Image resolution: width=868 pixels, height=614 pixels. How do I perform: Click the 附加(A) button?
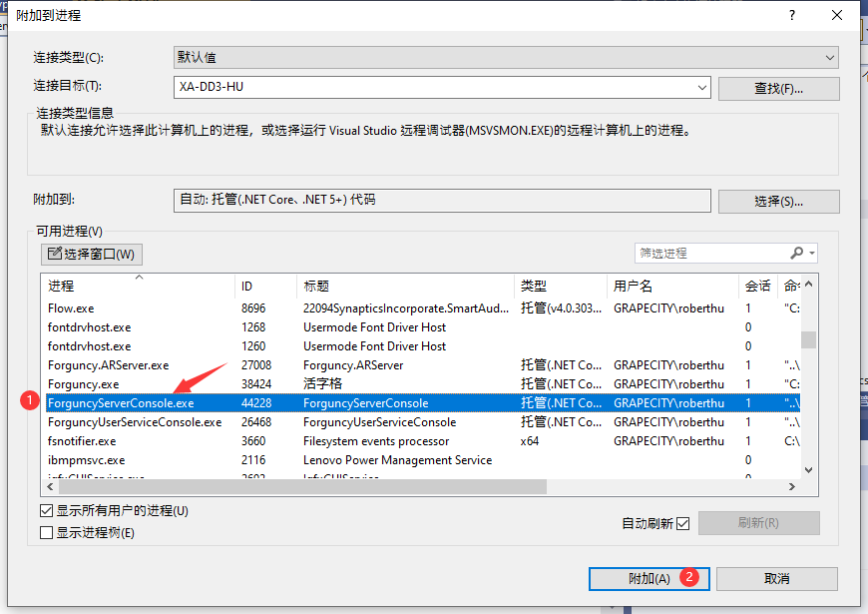click(649, 578)
